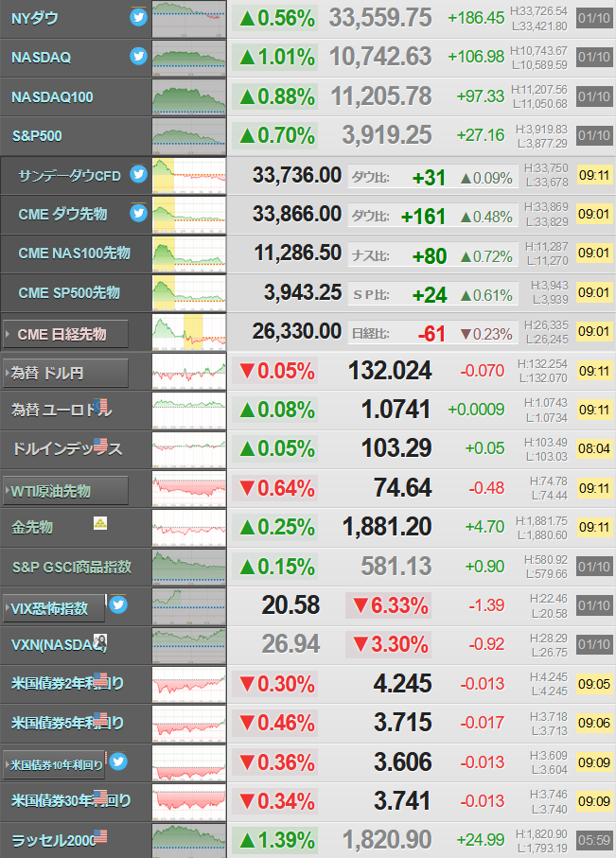Click the gold bars icon beside 金先物

tap(100, 523)
